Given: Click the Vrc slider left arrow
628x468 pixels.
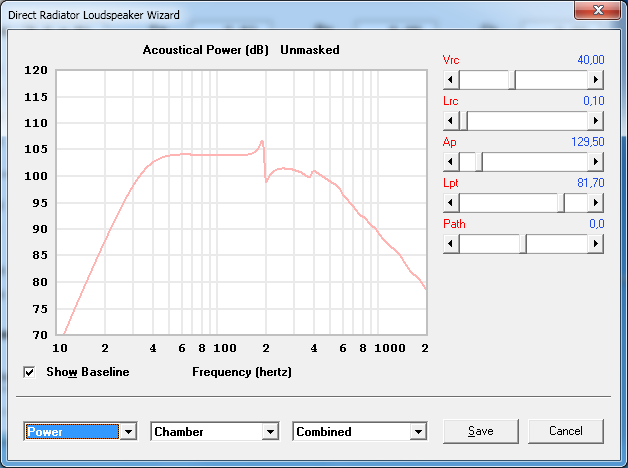Looking at the screenshot, I should pos(451,80).
